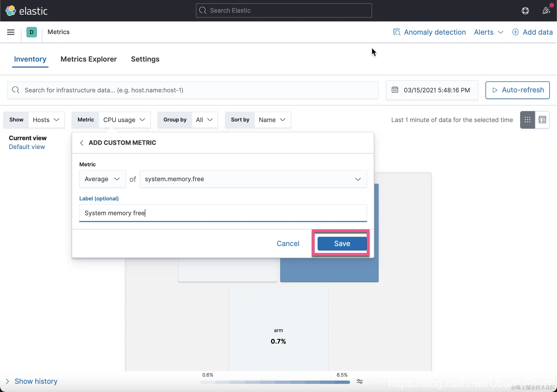557x392 pixels.
Task: Save the custom metric
Action: click(342, 244)
